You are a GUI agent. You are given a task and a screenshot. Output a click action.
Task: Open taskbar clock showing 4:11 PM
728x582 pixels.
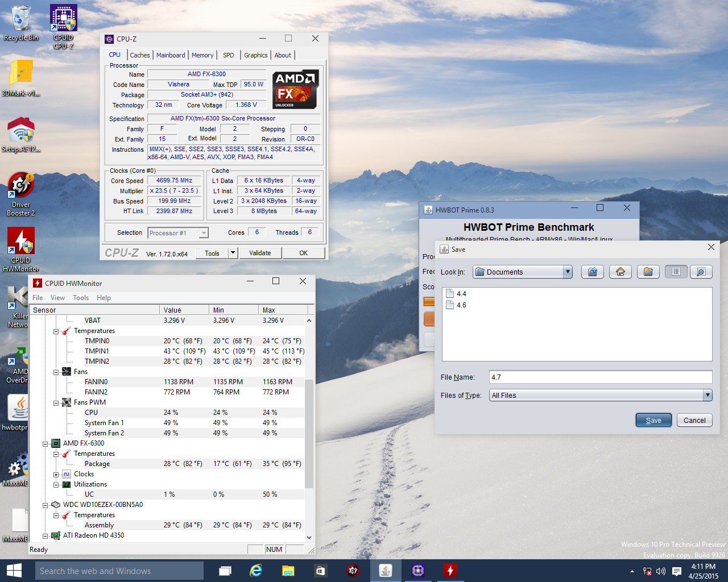[703, 571]
